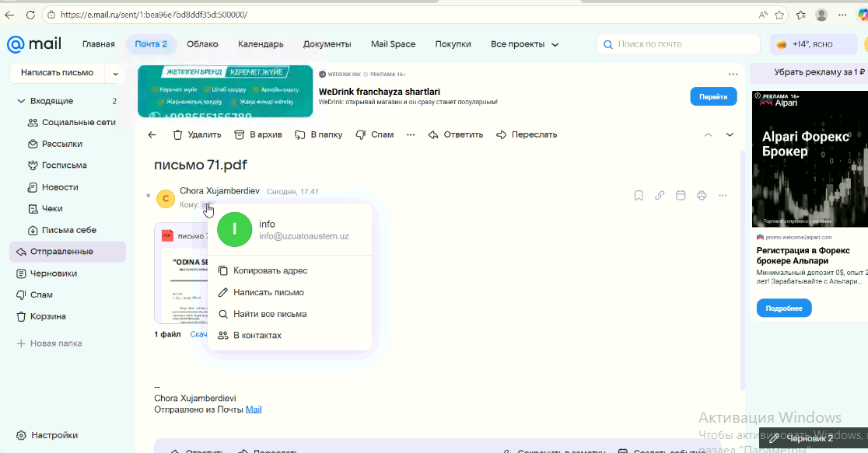This screenshot has height=453, width=868.
Task: Open browser read aloud icon
Action: click(x=763, y=15)
